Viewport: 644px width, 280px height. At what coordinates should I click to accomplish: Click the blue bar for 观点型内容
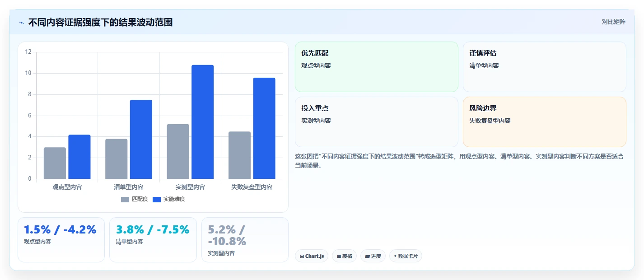click(x=79, y=157)
